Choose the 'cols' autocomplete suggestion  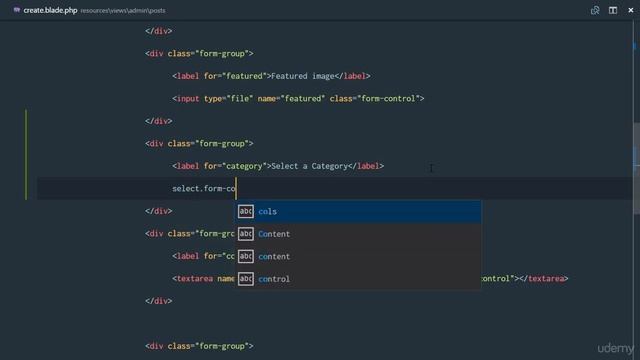click(358, 211)
